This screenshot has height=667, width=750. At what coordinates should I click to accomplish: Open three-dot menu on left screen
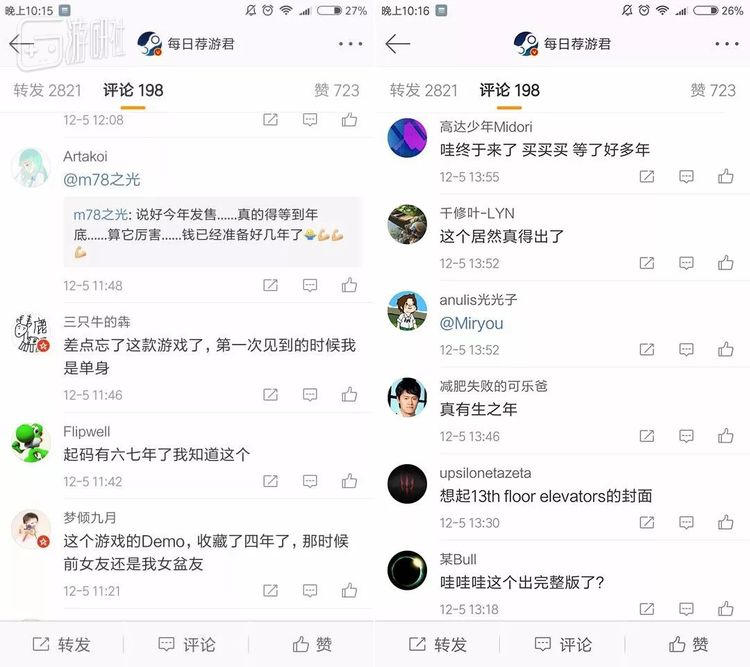[351, 44]
